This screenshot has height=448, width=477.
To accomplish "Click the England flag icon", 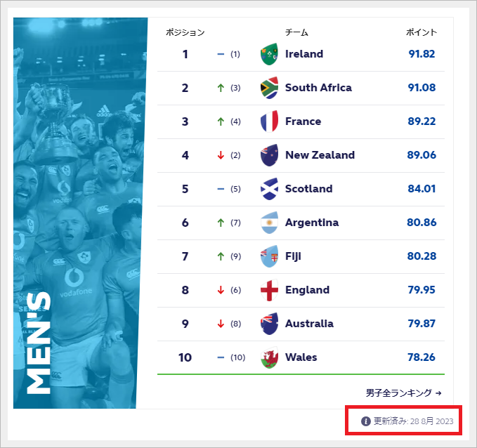I will click(x=269, y=290).
